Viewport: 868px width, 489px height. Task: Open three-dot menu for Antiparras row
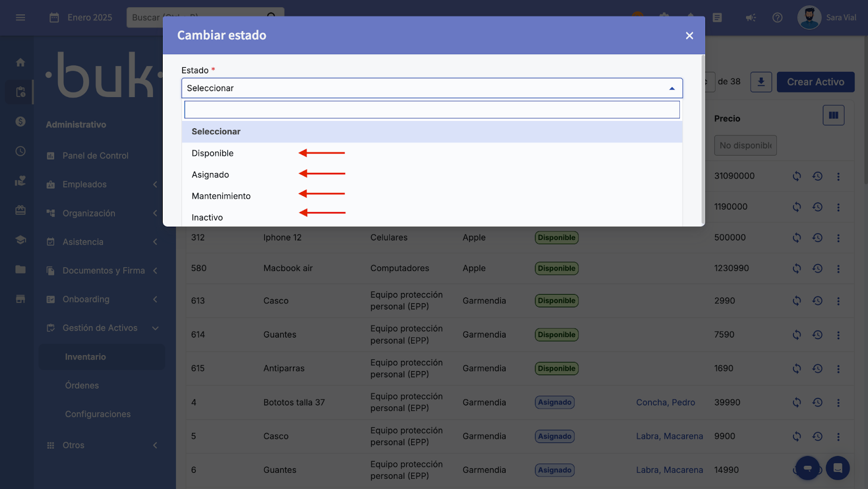[838, 369]
